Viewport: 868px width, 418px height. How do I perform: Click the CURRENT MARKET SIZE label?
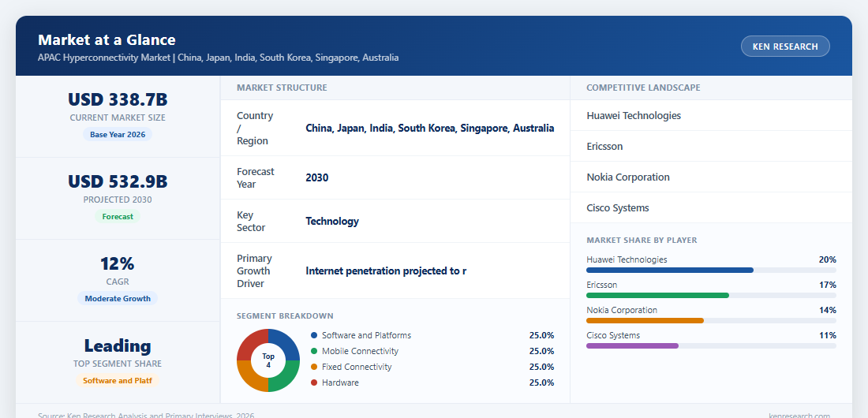coord(118,118)
